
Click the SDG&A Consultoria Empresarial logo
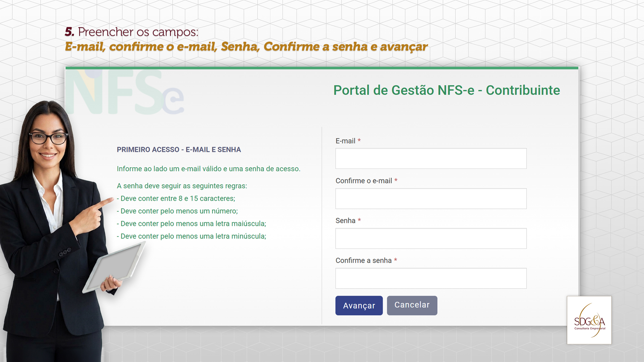tap(589, 320)
